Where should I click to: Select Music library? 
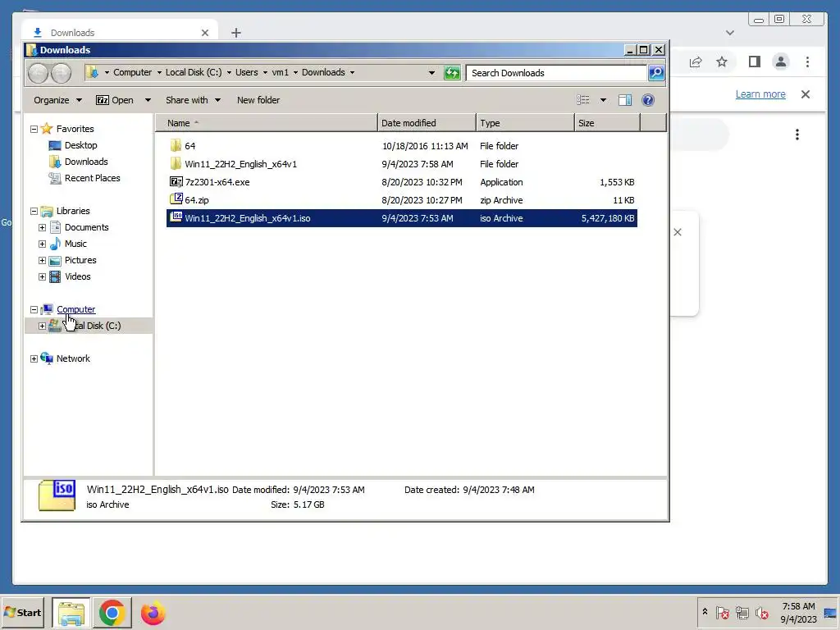tap(75, 244)
